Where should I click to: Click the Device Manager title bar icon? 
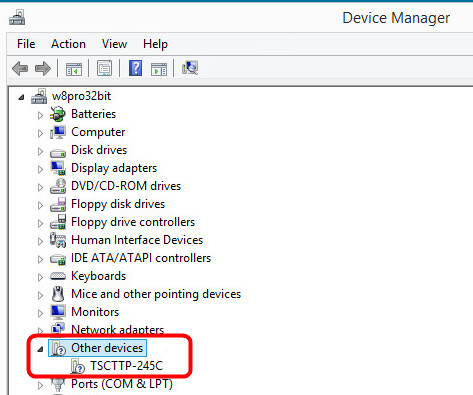17,18
